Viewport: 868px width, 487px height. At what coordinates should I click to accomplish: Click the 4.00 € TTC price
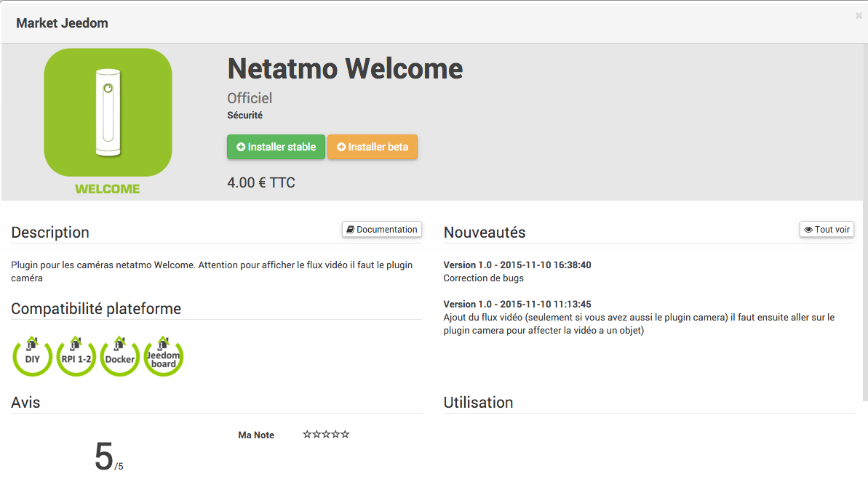[261, 182]
